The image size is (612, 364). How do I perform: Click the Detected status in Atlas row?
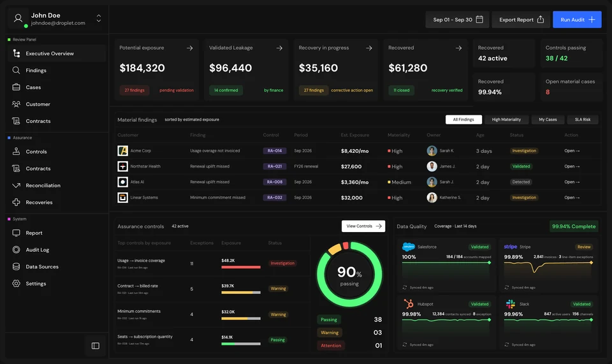pos(521,182)
